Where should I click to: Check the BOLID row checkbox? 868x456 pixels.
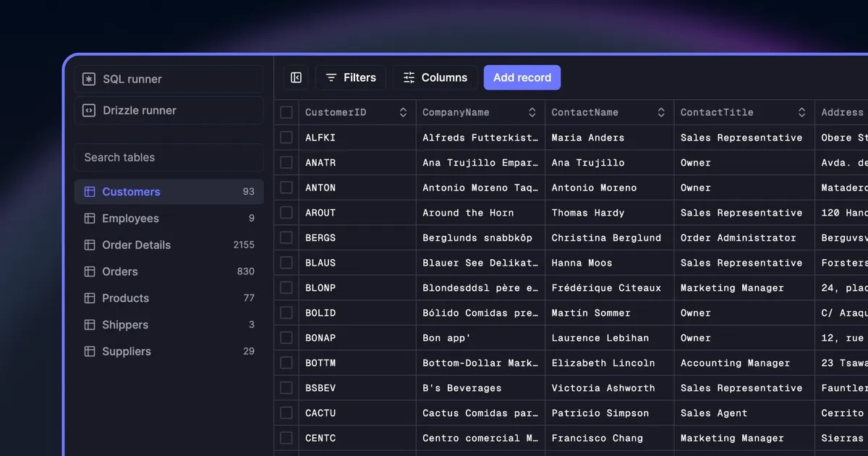click(x=286, y=313)
